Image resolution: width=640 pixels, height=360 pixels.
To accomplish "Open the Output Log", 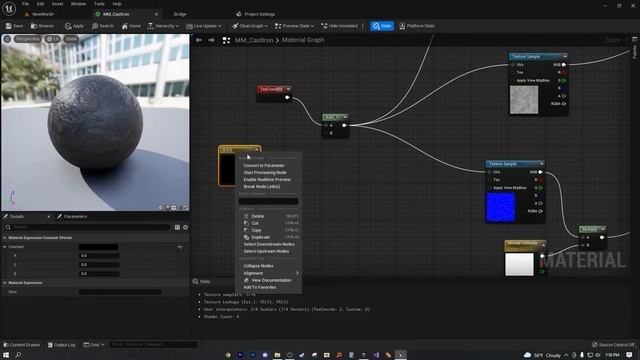I will click(61, 345).
